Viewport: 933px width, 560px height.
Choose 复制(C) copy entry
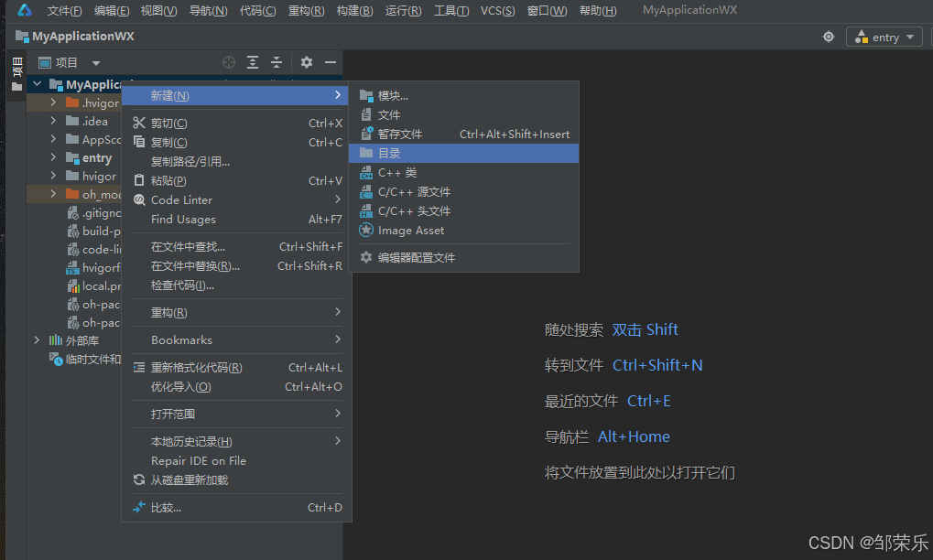click(237, 142)
